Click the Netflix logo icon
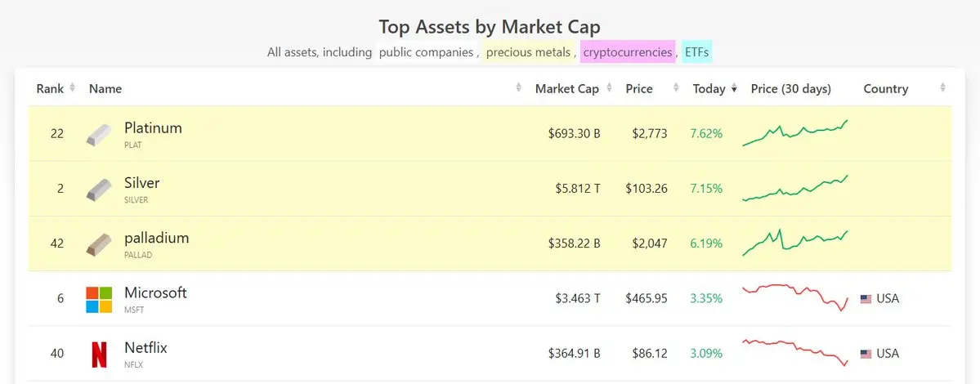 click(99, 354)
